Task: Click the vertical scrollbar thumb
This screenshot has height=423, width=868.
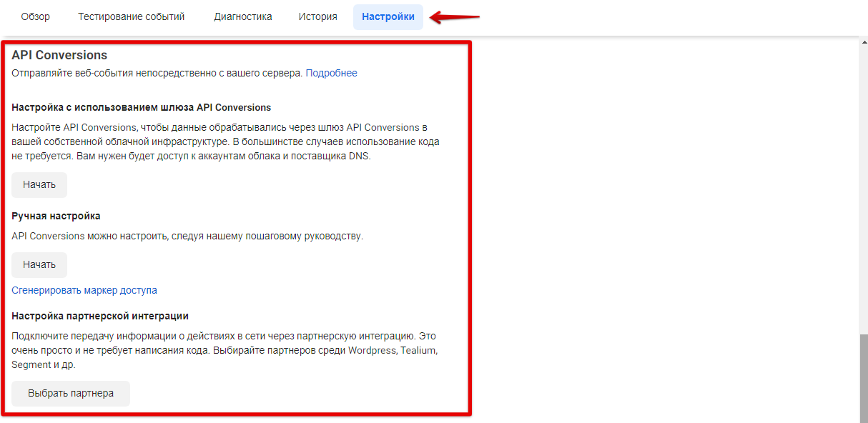Action: coord(862,377)
